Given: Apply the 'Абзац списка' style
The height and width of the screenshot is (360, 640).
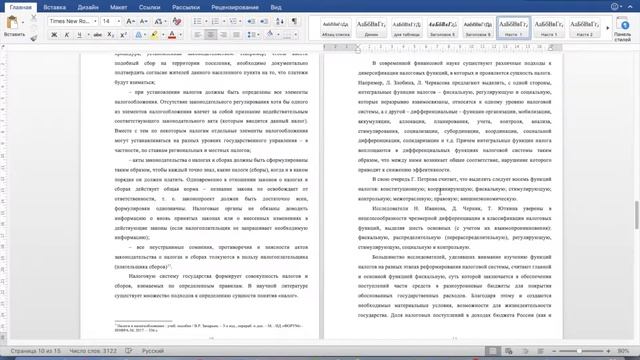Looking at the screenshot, I should [x=336, y=28].
